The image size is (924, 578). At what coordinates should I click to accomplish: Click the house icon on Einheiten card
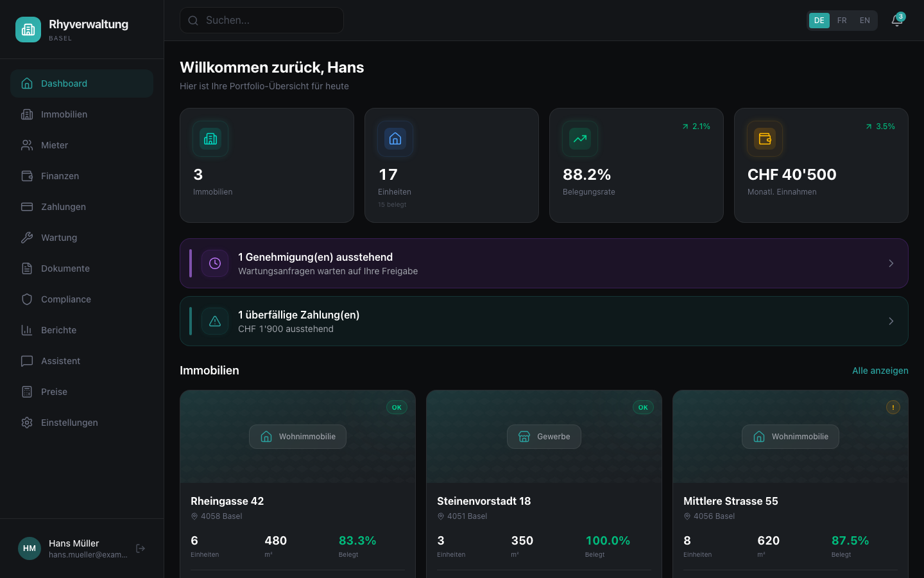point(395,139)
